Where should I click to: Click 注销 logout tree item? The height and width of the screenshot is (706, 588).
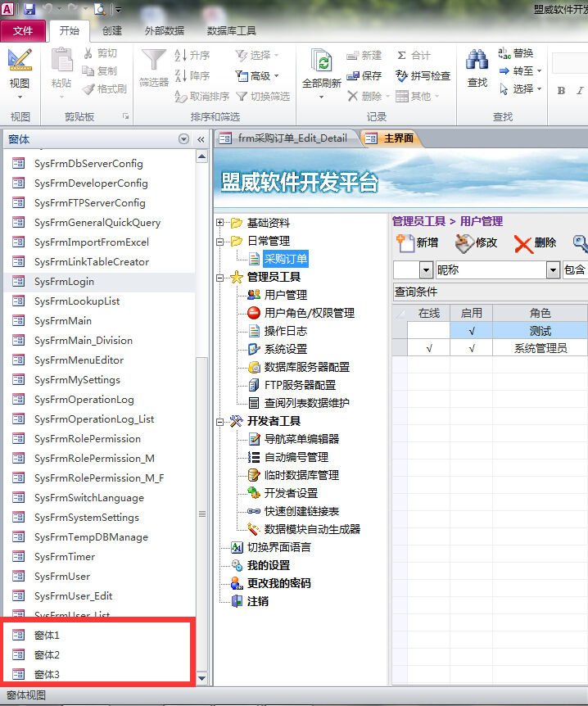(257, 601)
